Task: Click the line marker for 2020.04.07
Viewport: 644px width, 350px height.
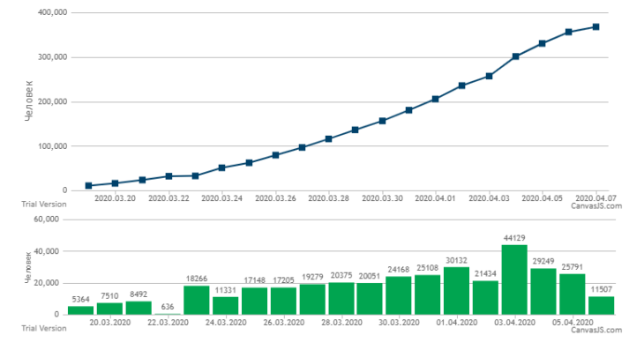Action: 595,27
